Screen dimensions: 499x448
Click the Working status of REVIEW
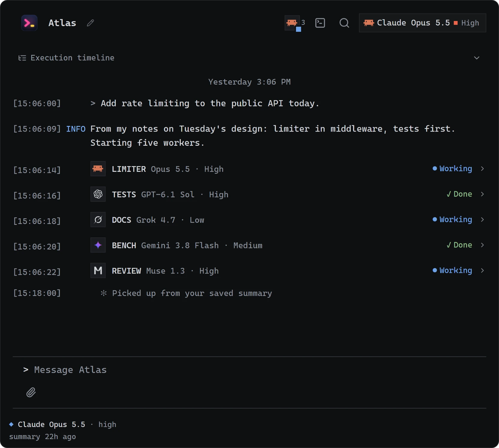(452, 271)
